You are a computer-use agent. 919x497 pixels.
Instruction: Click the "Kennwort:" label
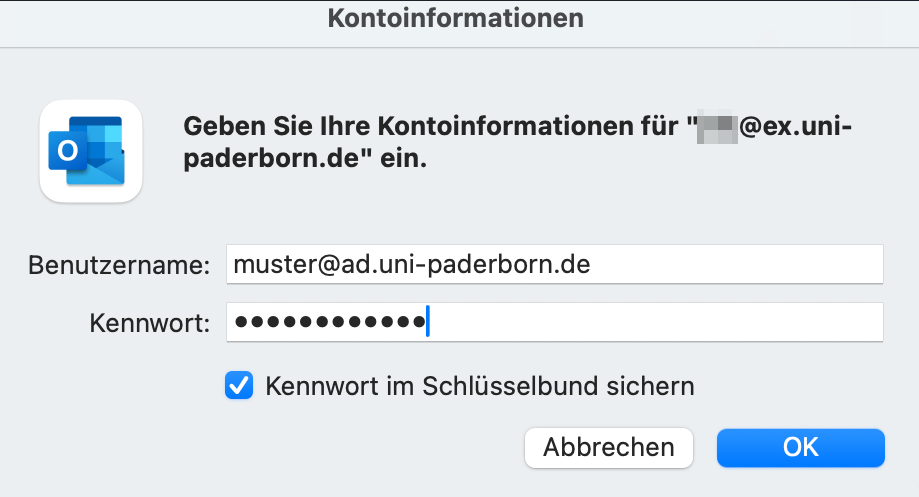coord(149,323)
